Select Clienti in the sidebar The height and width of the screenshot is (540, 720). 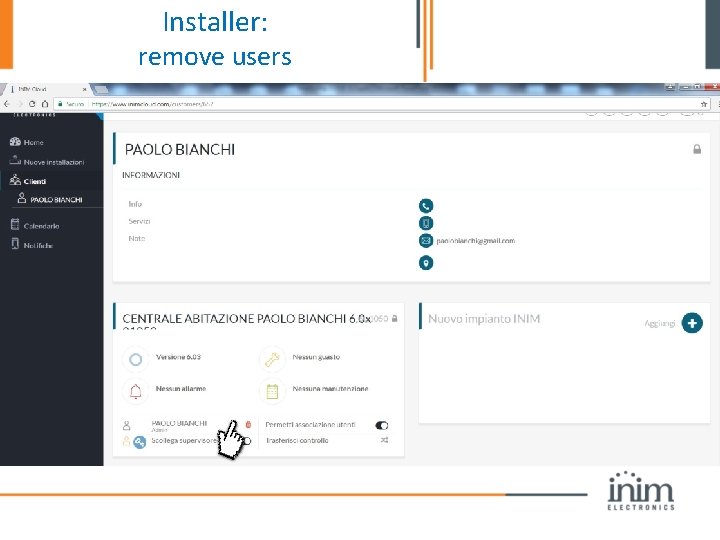tap(28, 180)
